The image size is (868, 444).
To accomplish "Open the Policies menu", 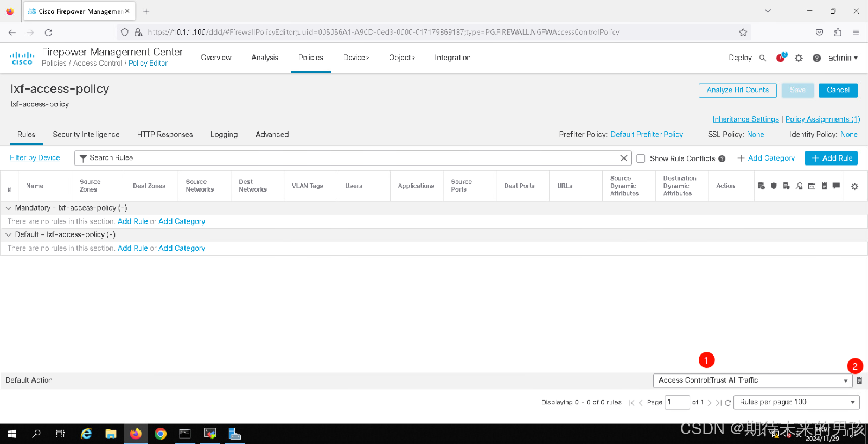I will pyautogui.click(x=311, y=58).
